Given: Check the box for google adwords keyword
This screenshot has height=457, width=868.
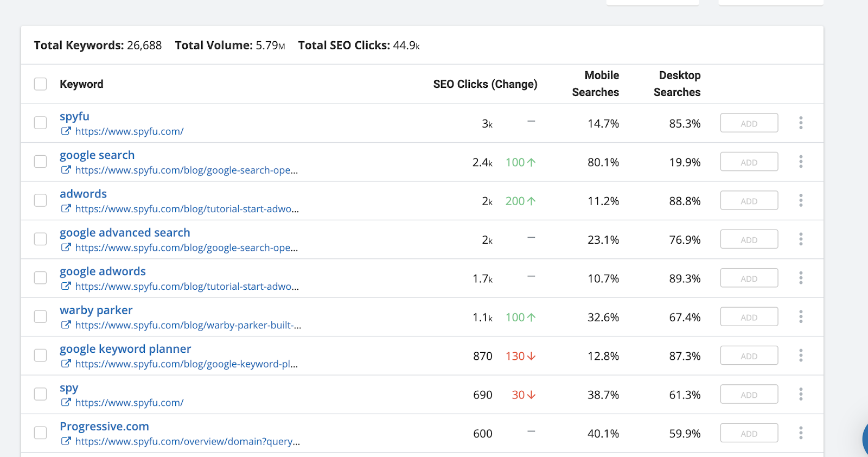Looking at the screenshot, I should 40,278.
